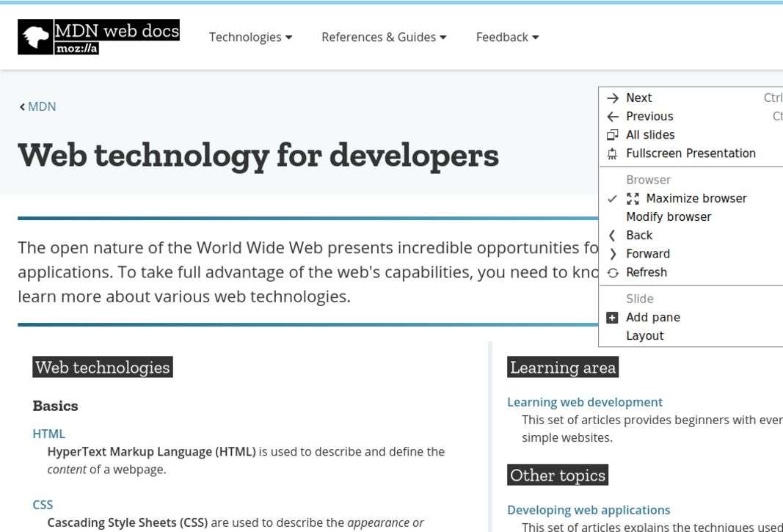This screenshot has width=783, height=532.
Task: Toggle the Maximize browser checked option
Action: [x=686, y=199]
